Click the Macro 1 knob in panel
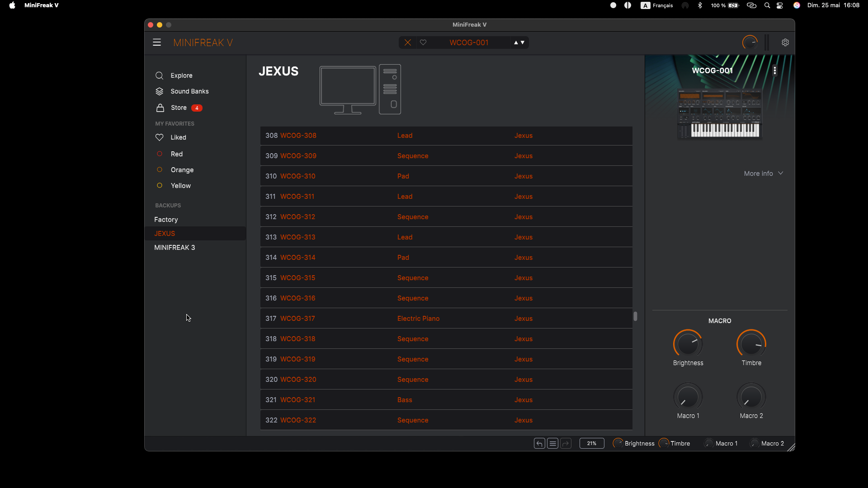Screen dimensions: 868x488 688,397
